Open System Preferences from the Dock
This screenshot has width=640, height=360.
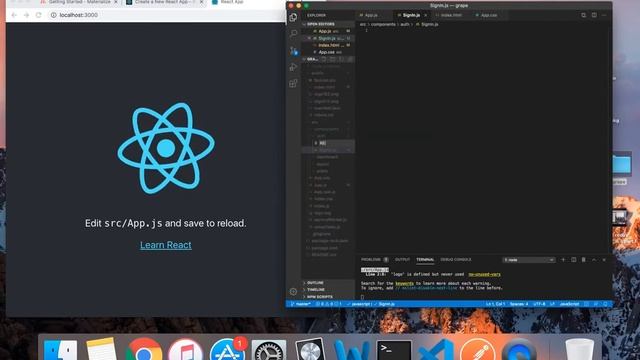tap(269, 351)
